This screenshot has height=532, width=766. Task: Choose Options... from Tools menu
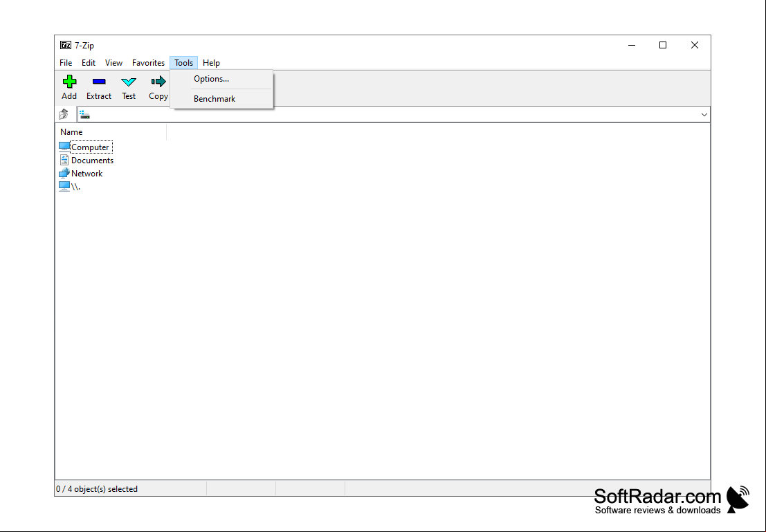[x=222, y=79]
